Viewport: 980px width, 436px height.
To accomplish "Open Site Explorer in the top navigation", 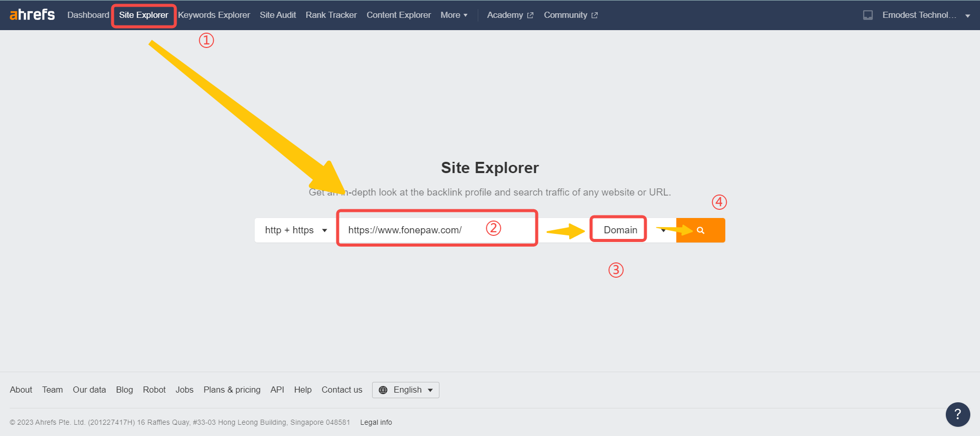I will [143, 15].
